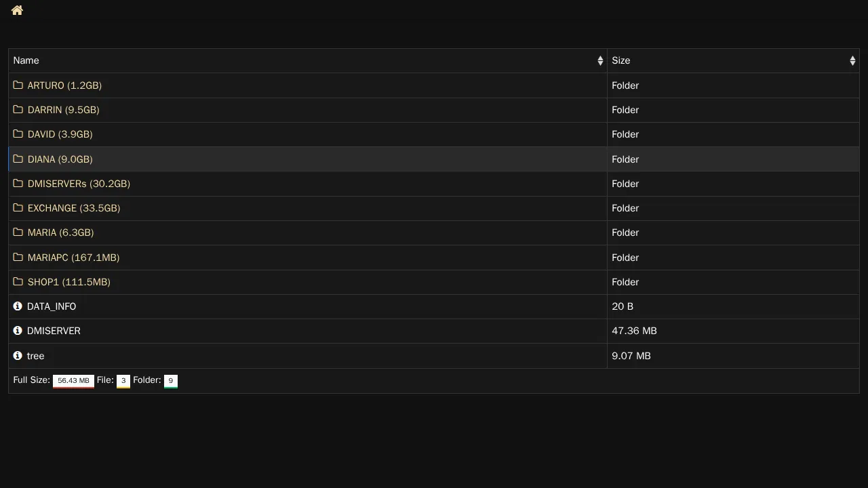Click the folder icon beside EXCHANGE
Screen dimensions: 868x488
point(18,208)
